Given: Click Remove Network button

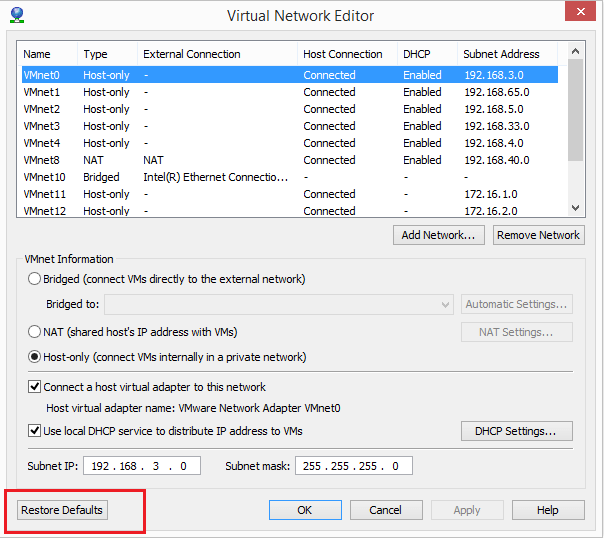Looking at the screenshot, I should pos(538,235).
